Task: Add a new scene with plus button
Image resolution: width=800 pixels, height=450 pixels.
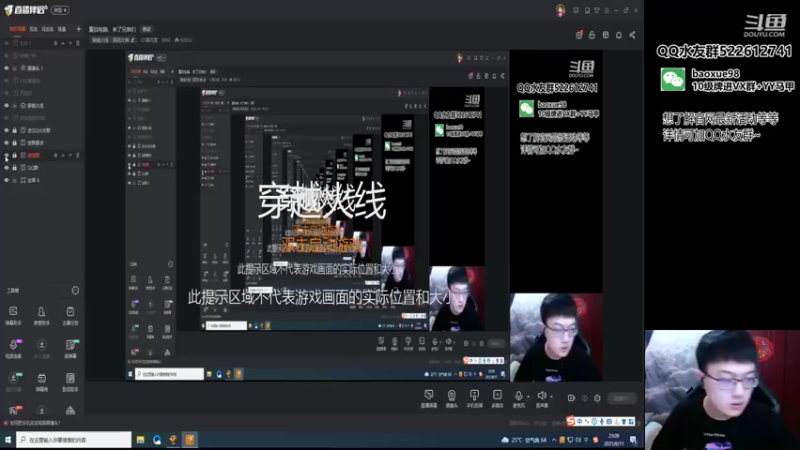Action: pos(78,29)
